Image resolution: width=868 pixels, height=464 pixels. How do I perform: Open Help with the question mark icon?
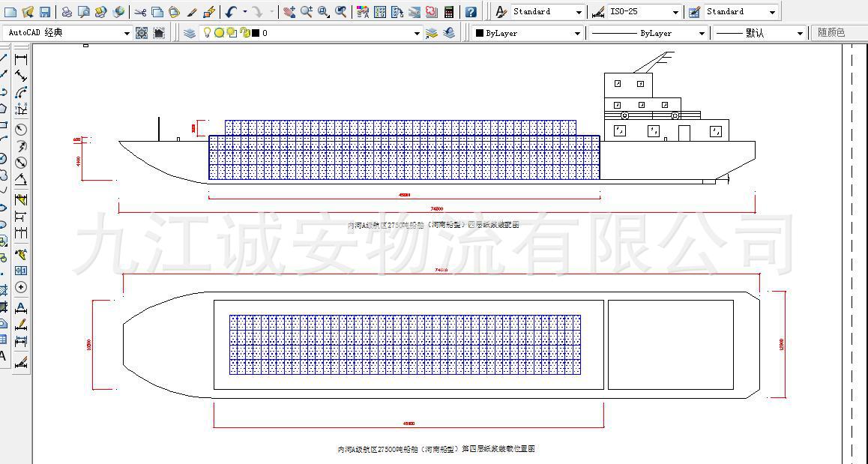tap(471, 12)
